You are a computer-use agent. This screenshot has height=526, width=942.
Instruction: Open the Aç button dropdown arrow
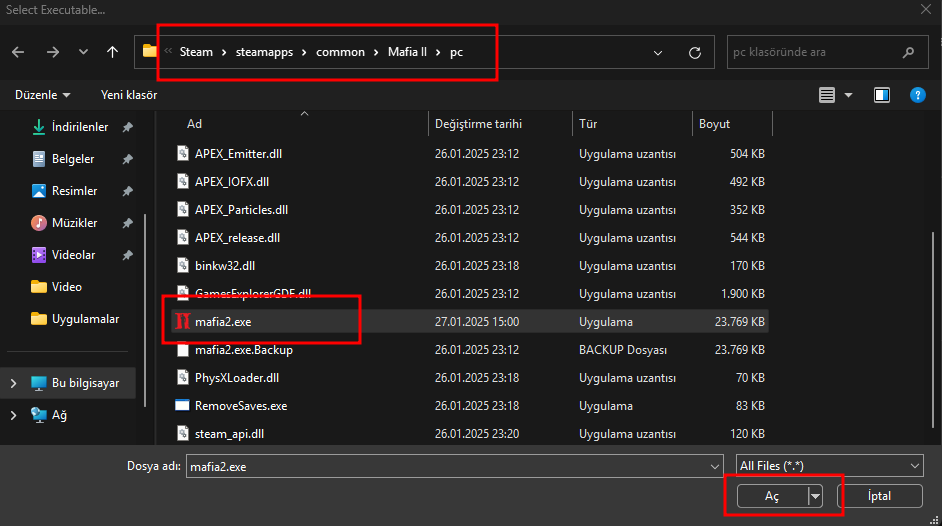(x=815, y=496)
